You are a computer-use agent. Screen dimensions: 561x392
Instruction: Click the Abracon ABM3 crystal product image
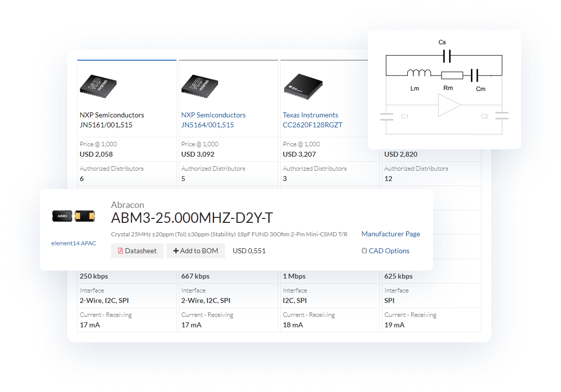coord(73,216)
